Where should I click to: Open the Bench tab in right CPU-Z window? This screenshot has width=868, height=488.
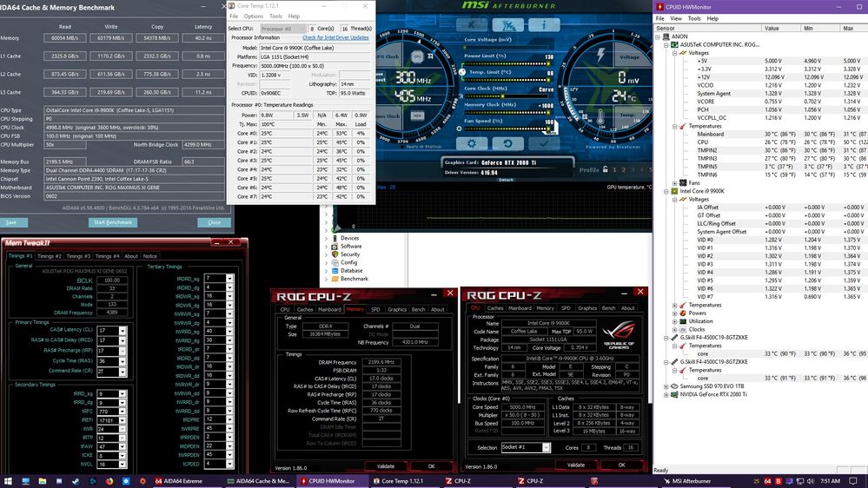click(x=608, y=308)
